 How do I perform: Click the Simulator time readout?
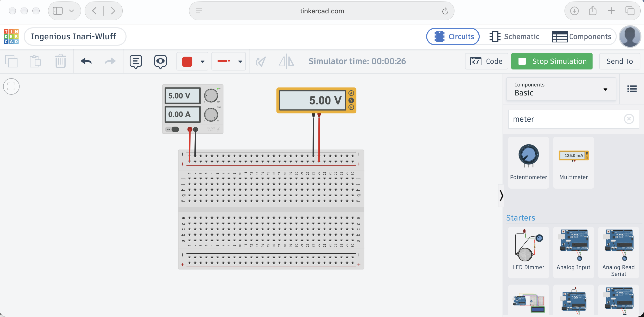tap(357, 61)
